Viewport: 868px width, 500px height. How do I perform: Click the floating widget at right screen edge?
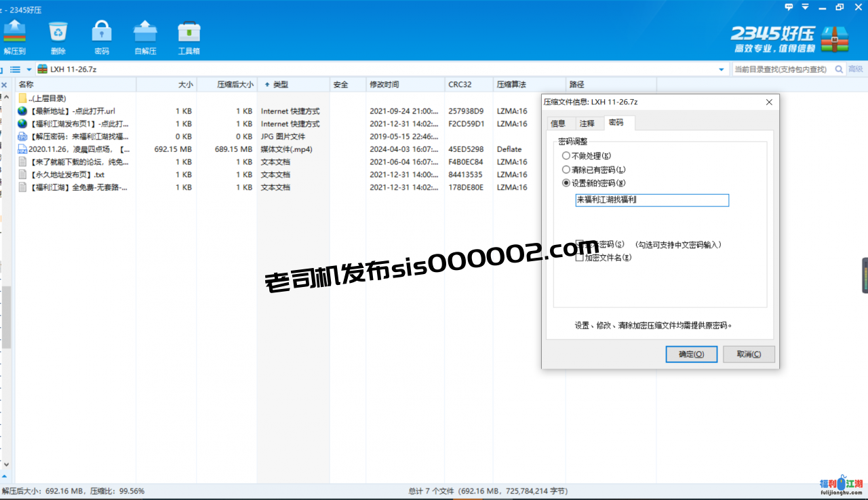point(865,275)
